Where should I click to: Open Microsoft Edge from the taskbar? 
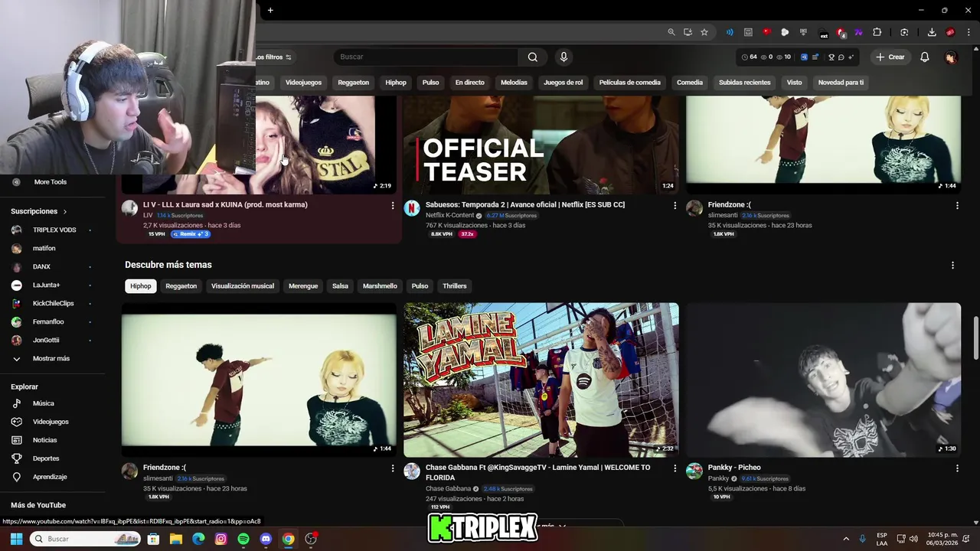click(198, 539)
